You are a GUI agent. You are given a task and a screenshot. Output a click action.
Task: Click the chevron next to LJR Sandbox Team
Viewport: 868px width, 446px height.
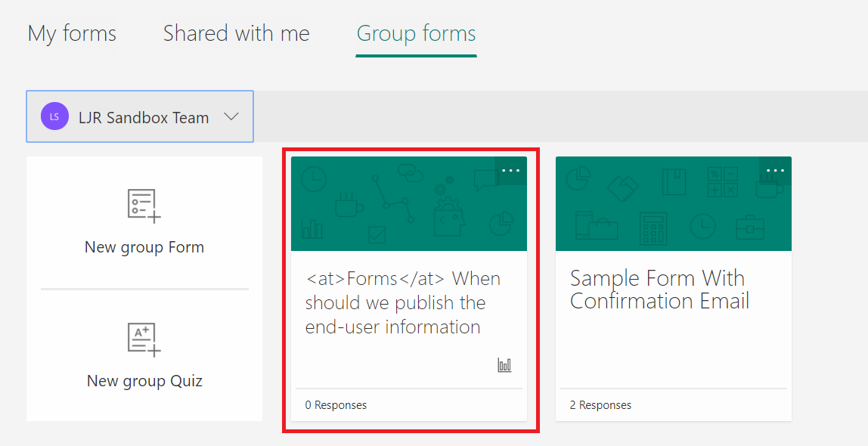tap(231, 116)
